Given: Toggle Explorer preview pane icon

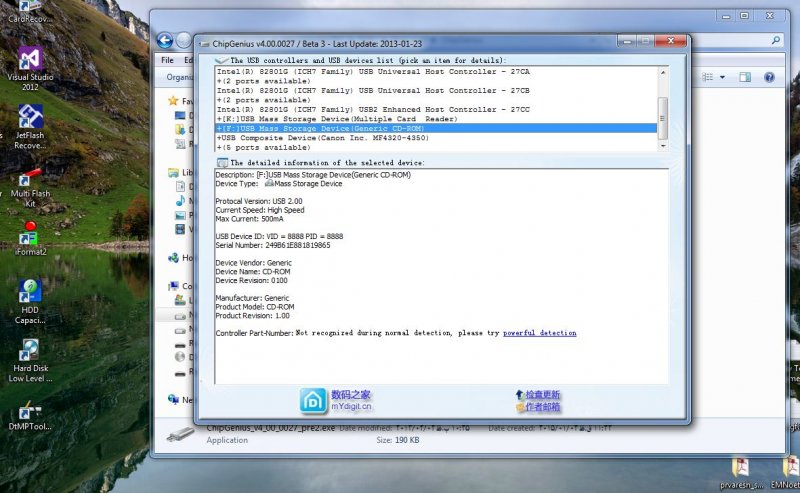Looking at the screenshot, I should (745, 77).
